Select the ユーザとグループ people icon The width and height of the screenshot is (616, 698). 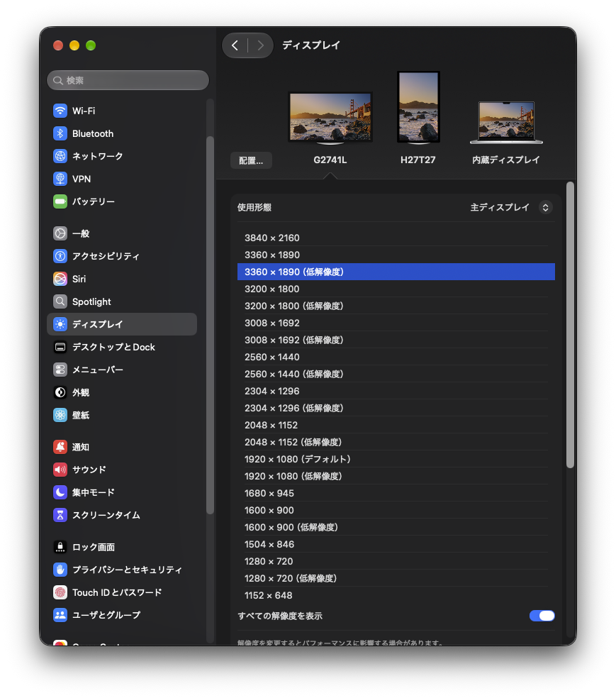(60, 616)
